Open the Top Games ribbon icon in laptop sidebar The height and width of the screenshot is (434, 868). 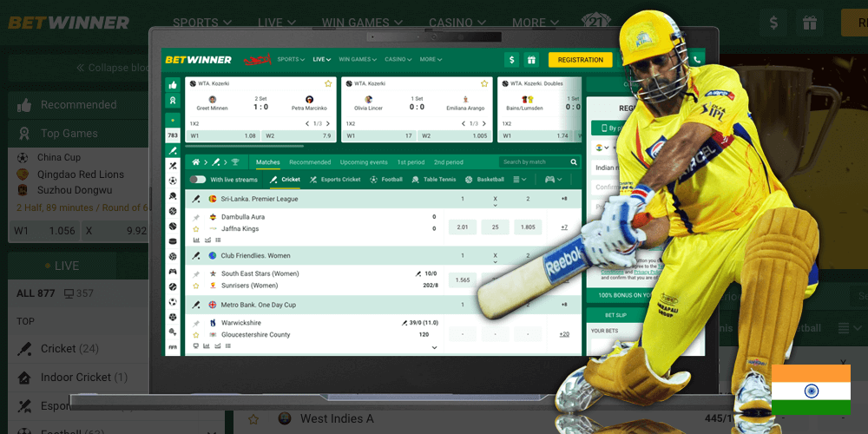173,101
